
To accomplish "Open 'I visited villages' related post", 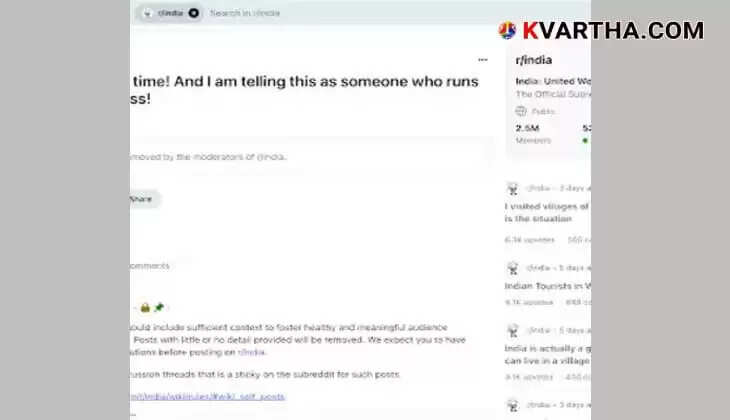I will 548,212.
